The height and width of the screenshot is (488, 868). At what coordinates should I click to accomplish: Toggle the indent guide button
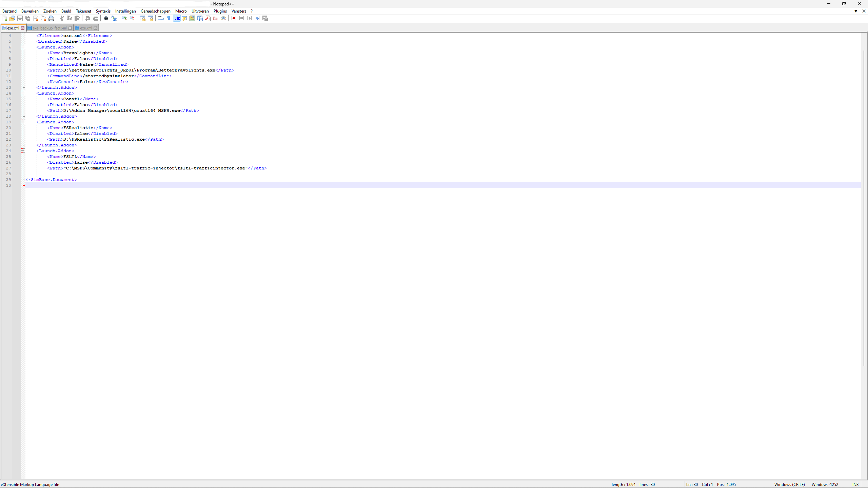177,18
